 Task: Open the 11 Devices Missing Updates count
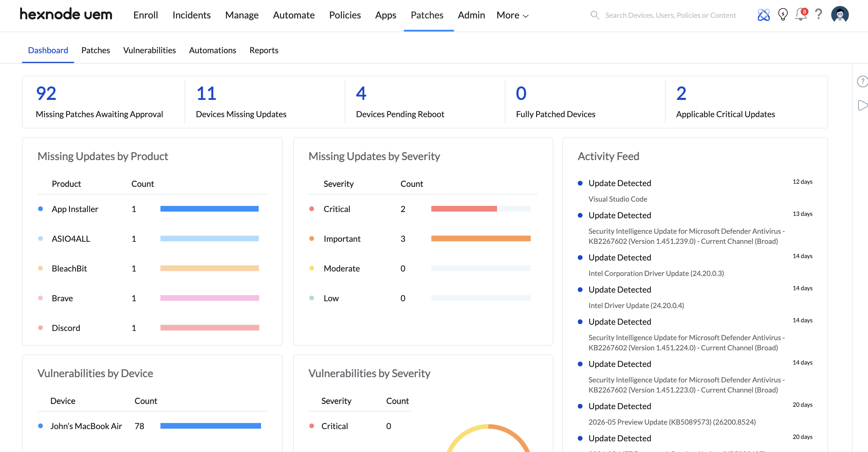click(x=206, y=93)
